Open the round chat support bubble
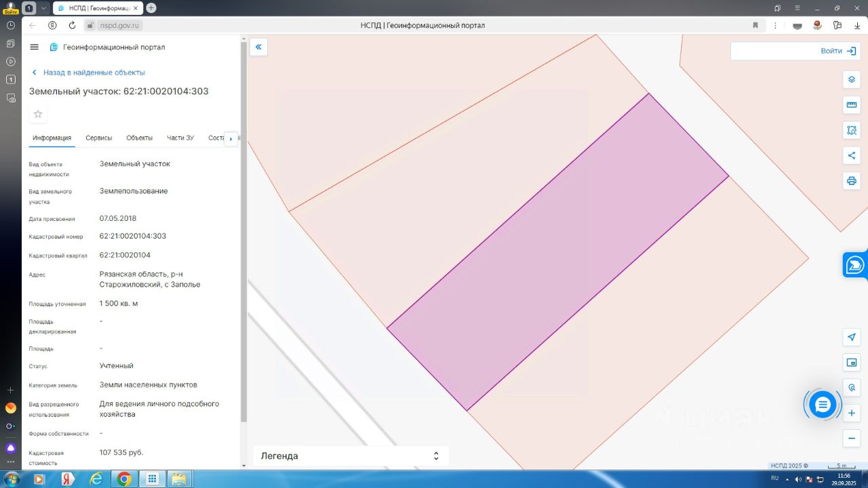 (x=823, y=405)
